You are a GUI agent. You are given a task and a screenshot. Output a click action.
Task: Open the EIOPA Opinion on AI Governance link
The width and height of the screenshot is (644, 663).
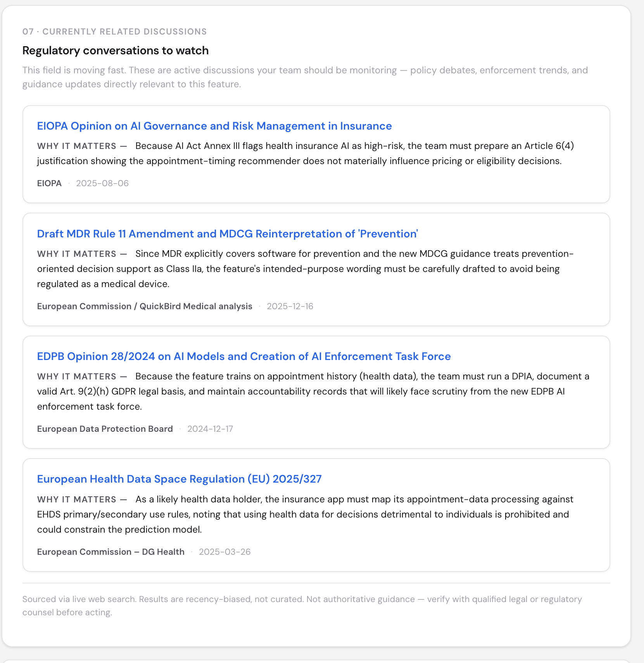click(214, 126)
